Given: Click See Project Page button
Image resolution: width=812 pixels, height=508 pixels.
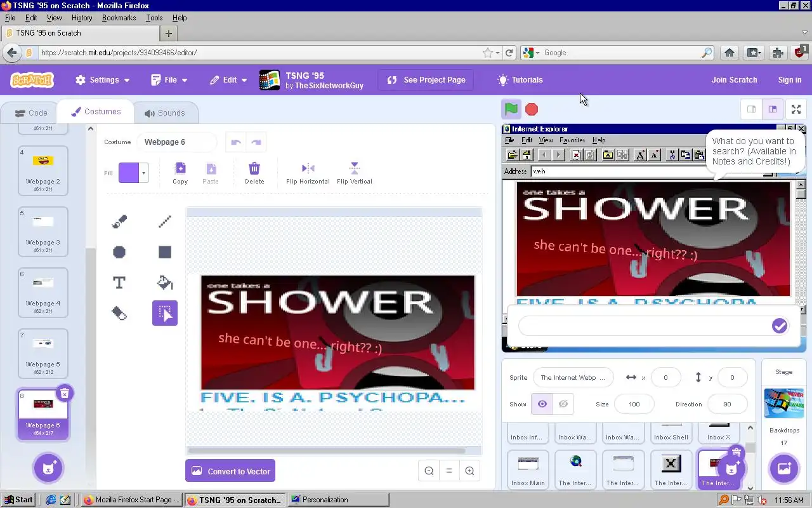Looking at the screenshot, I should [426, 80].
